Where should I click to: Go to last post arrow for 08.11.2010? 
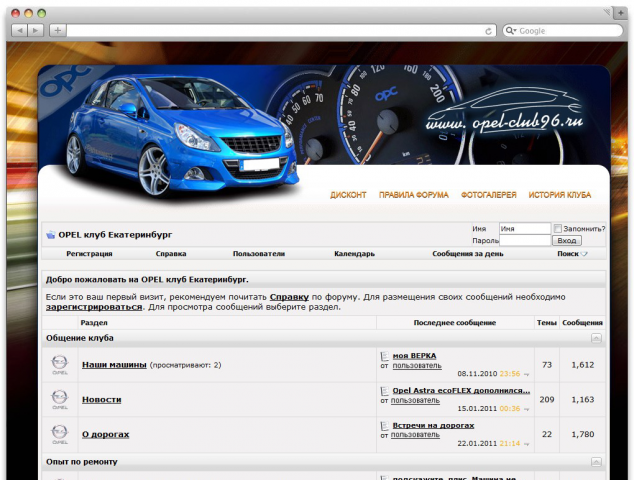(526, 374)
